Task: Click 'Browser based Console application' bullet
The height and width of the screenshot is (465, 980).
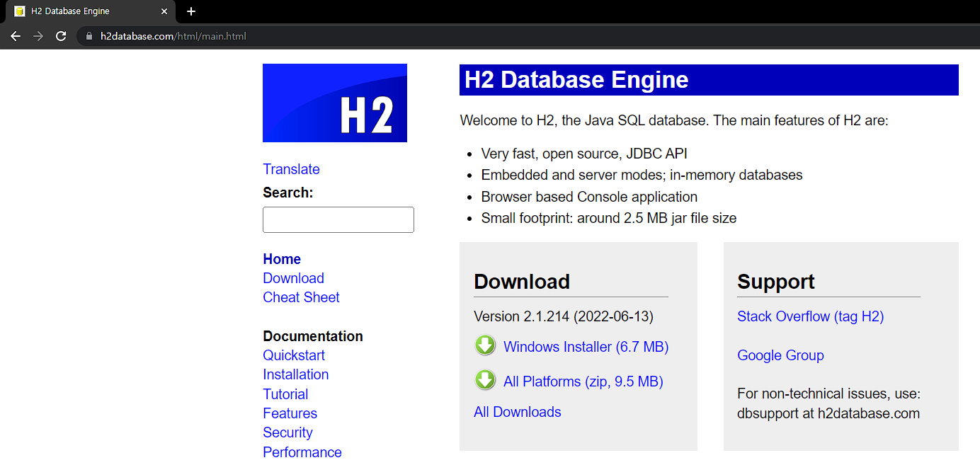Action: 589,197
